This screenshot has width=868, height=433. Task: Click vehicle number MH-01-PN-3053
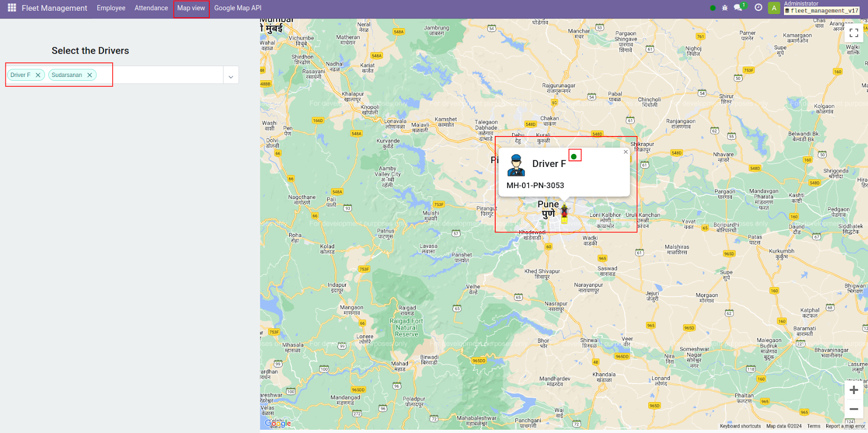535,185
